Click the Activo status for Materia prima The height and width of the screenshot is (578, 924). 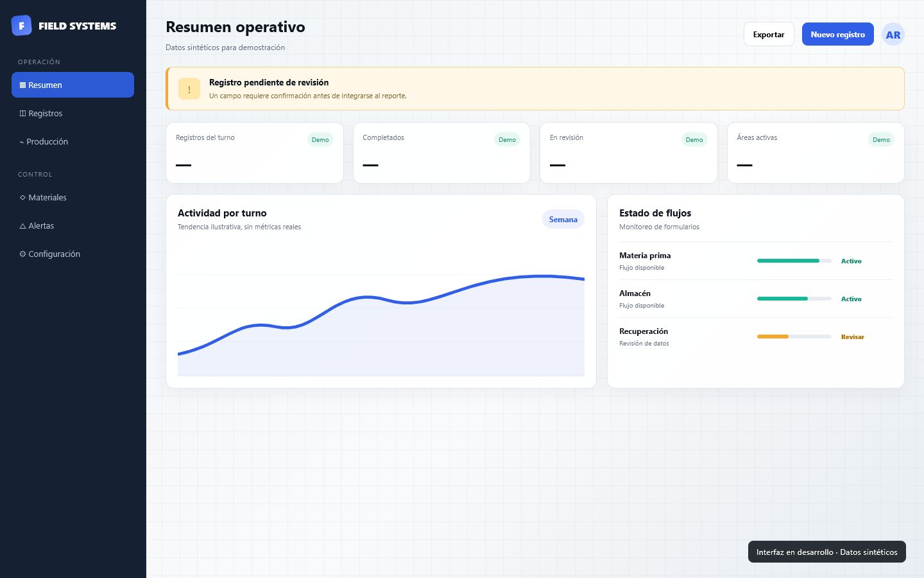pyautogui.click(x=851, y=261)
